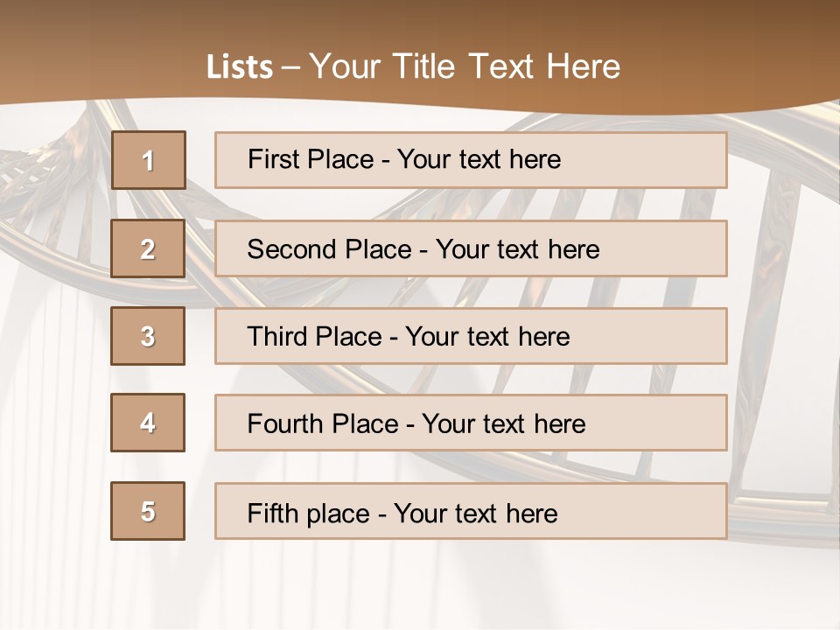The width and height of the screenshot is (840, 630).
Task: Click the number 3 box
Action: (x=148, y=336)
